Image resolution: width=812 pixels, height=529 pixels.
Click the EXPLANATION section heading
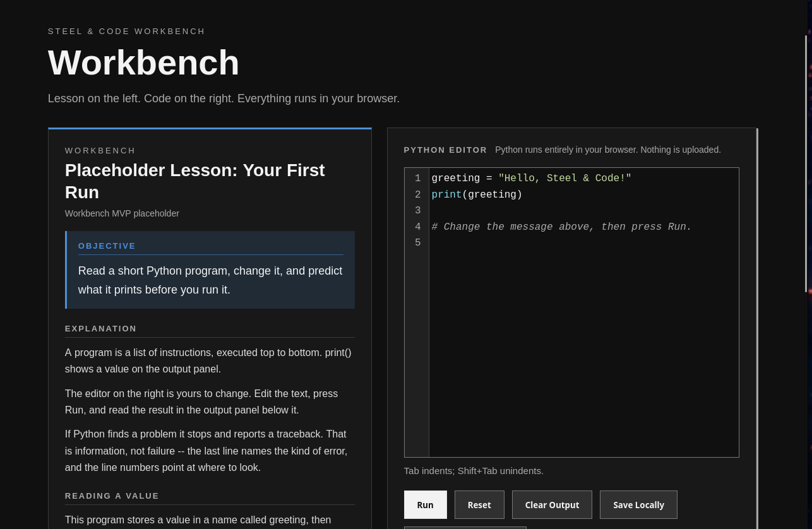click(x=100, y=329)
